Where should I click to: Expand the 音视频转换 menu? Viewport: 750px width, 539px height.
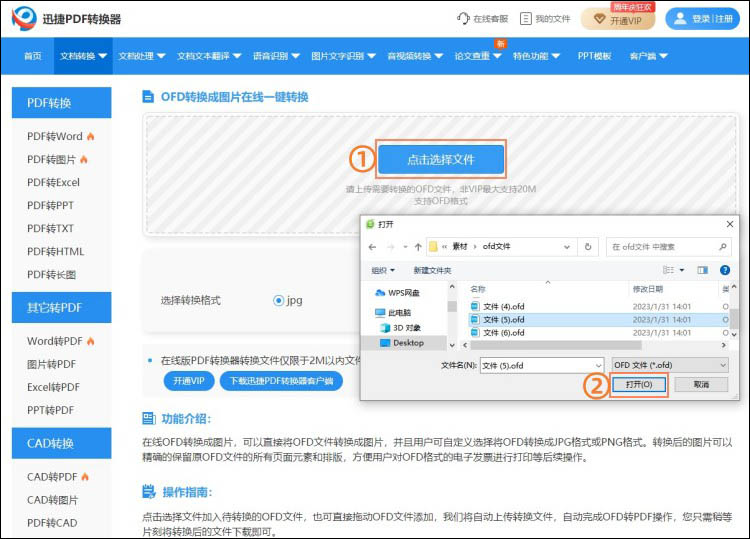(415, 56)
